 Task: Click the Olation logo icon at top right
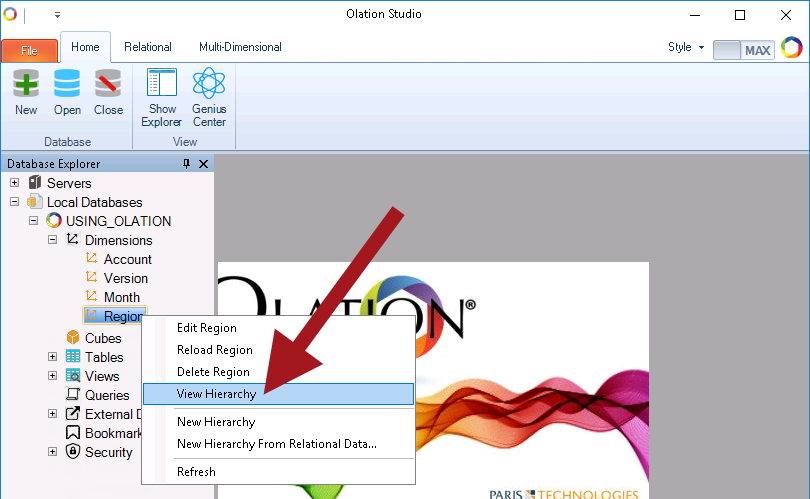pyautogui.click(x=791, y=48)
